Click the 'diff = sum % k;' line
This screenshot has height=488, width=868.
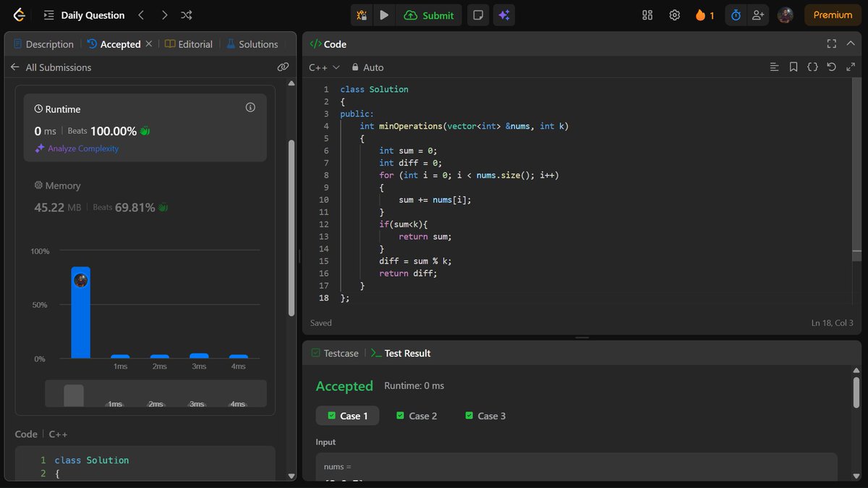tap(415, 261)
